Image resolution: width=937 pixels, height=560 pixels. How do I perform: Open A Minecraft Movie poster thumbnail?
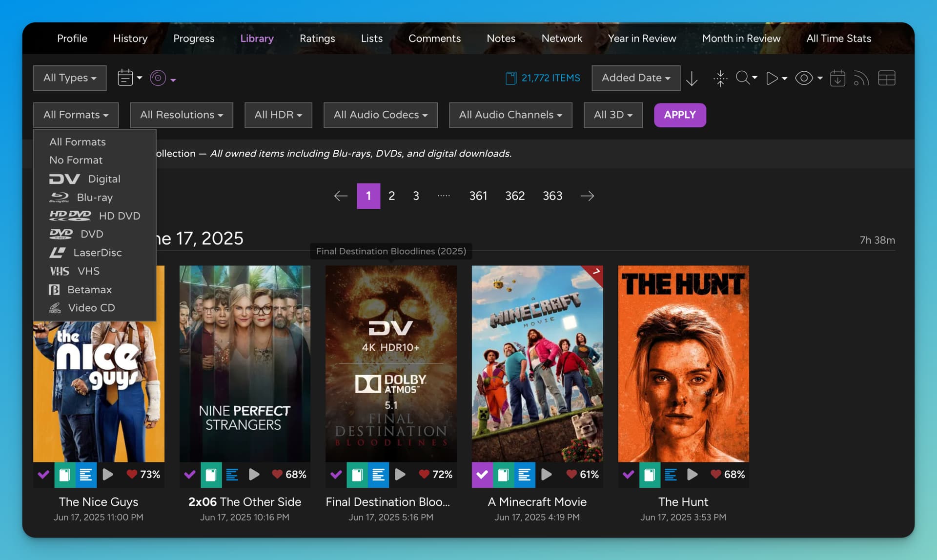tap(537, 363)
